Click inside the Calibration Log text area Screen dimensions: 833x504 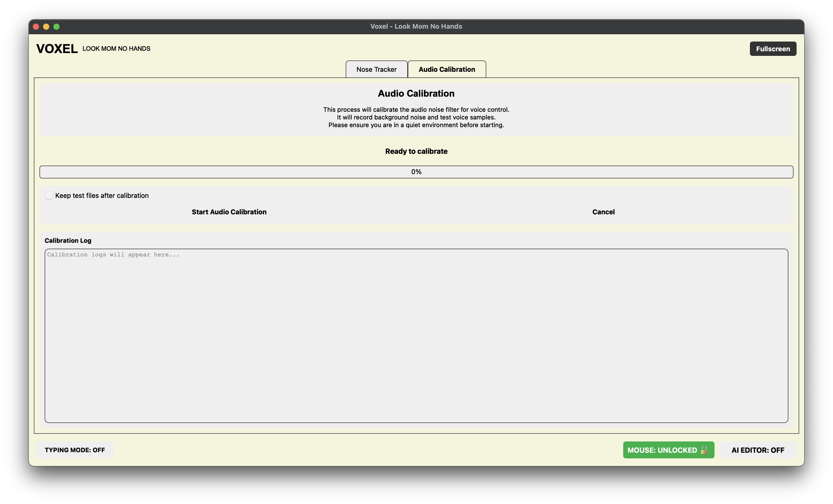coord(416,336)
